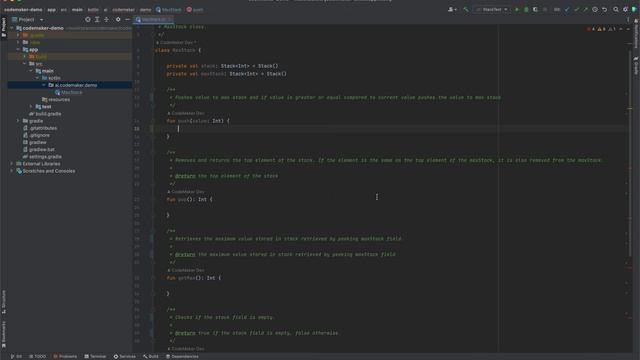
Task: Select .gitattributes in the project tree
Action: coord(40,128)
